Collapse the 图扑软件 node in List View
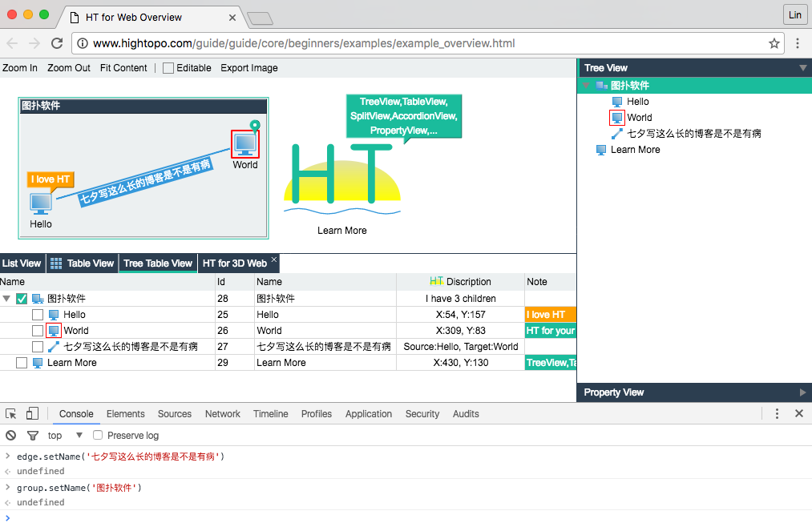The image size is (812, 527). point(8,298)
